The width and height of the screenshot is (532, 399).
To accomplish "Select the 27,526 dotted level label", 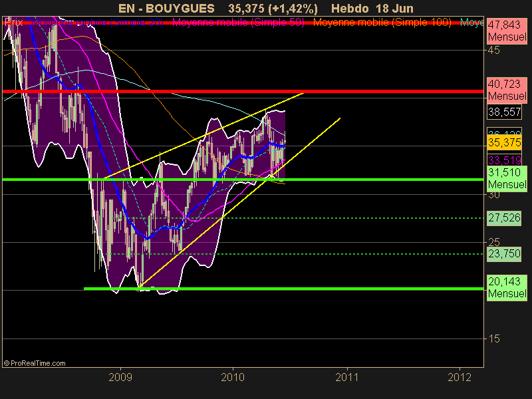I will click(x=505, y=218).
